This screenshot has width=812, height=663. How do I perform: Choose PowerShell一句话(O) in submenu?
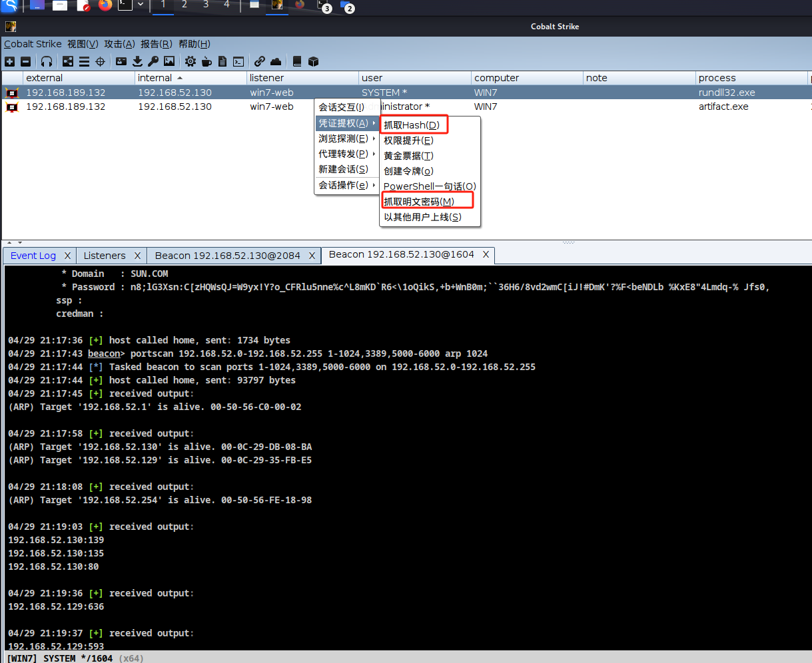tap(430, 186)
